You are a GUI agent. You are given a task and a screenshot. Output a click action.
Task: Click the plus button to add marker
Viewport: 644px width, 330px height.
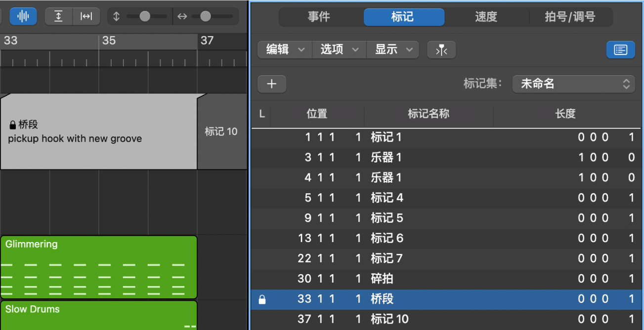(272, 84)
